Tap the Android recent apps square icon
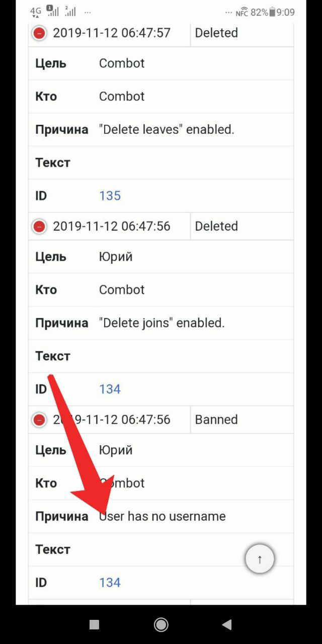Image resolution: width=322 pixels, height=644 pixels. coord(94,625)
